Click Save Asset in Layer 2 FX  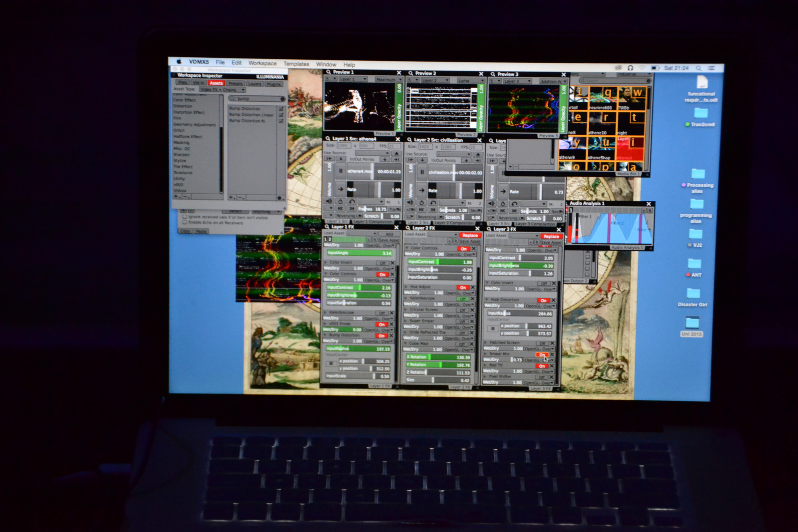pos(470,241)
